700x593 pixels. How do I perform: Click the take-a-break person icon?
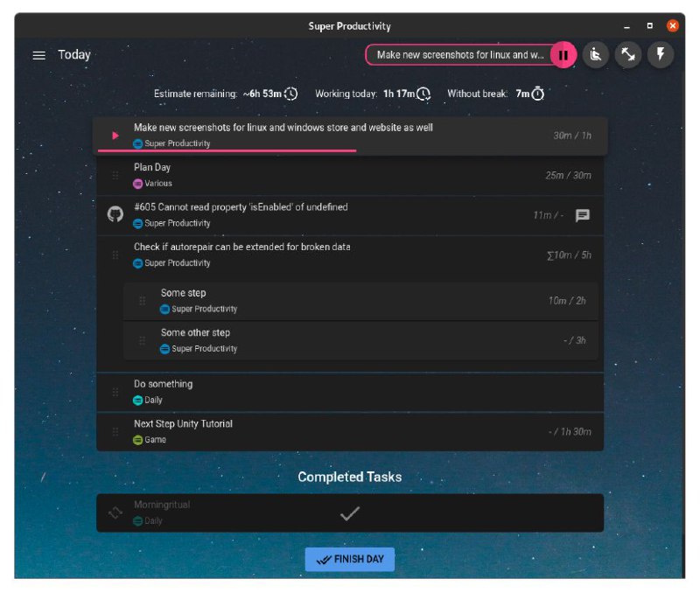point(596,55)
